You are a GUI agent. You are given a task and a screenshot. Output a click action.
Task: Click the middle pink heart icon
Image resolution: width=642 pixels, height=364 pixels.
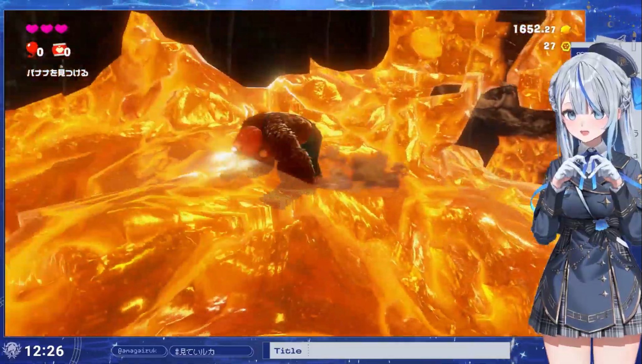47,29
